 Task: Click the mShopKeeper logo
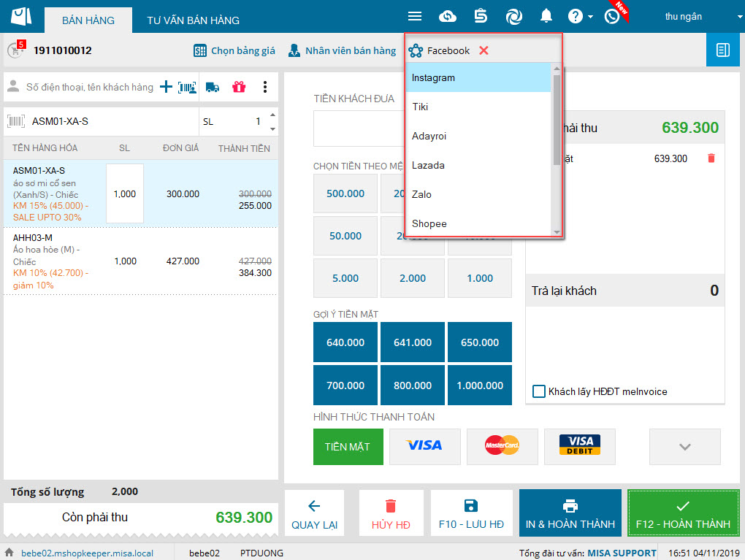[21, 17]
